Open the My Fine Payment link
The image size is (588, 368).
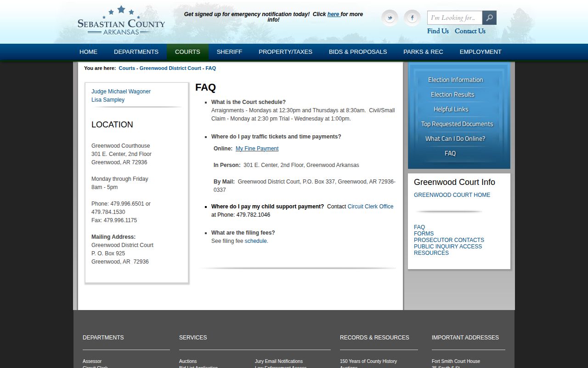(257, 149)
